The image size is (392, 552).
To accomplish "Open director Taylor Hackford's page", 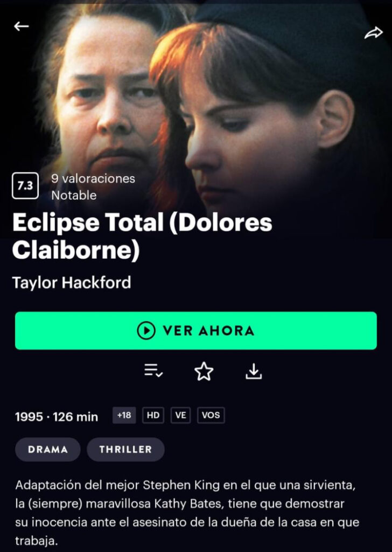I will [x=72, y=282].
